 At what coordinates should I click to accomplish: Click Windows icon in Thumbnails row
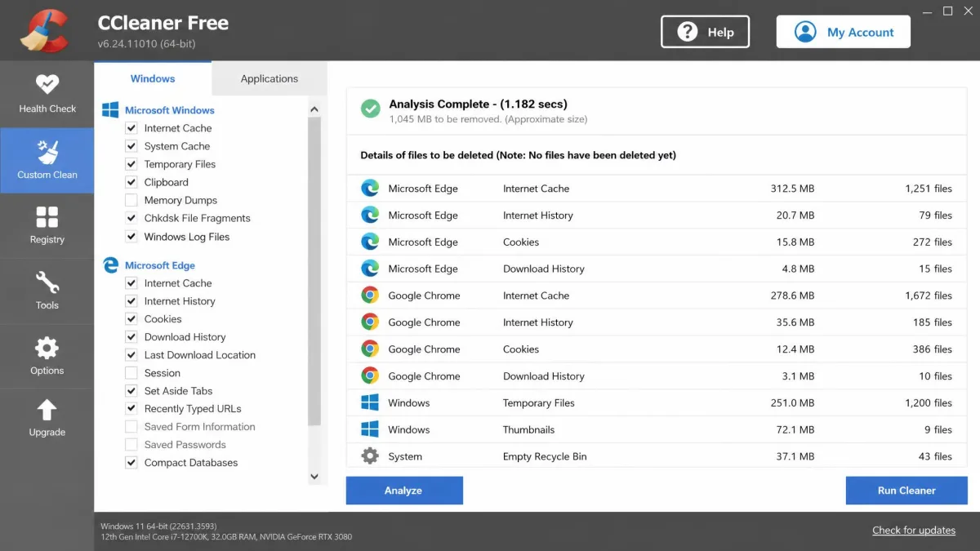pos(370,429)
